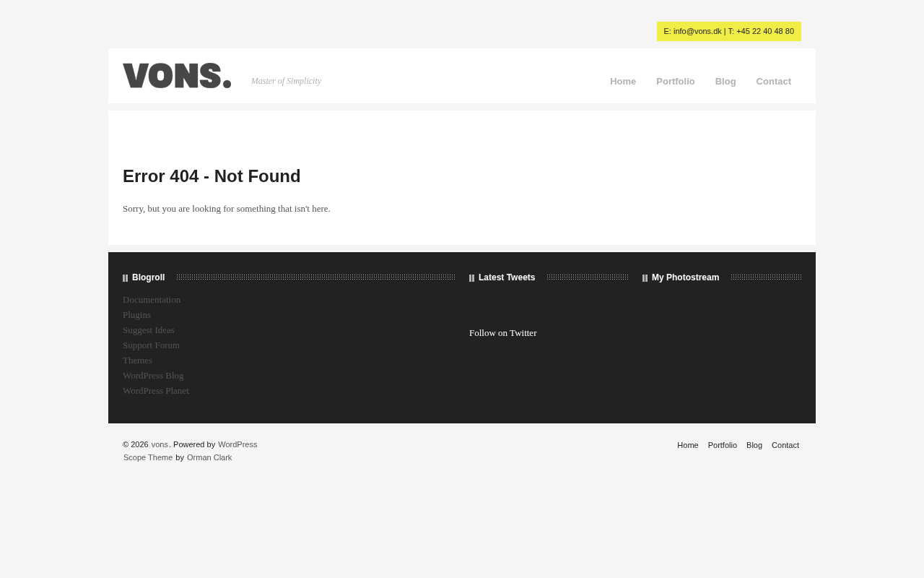
Task: Open the Scope Theme footer link
Action: point(148,458)
